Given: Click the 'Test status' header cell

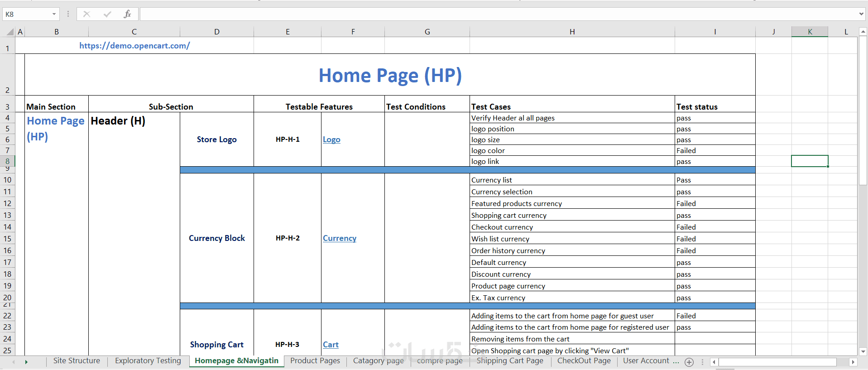Looking at the screenshot, I should click(x=715, y=104).
